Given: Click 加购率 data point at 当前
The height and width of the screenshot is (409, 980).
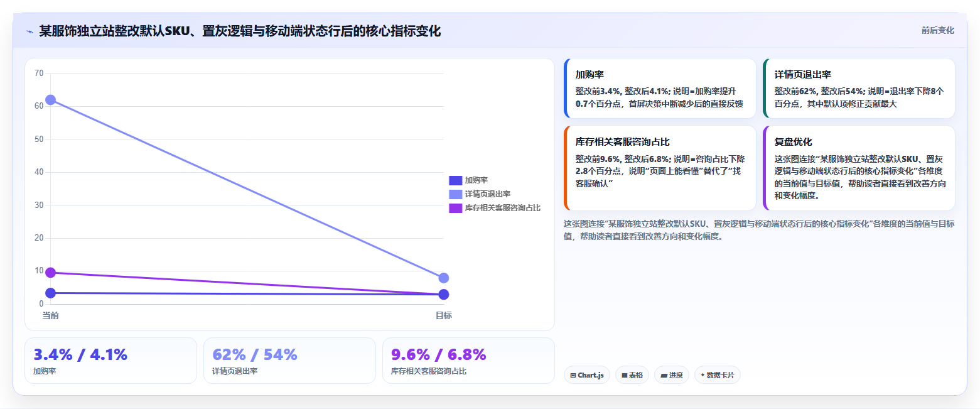Looking at the screenshot, I should pos(51,293).
